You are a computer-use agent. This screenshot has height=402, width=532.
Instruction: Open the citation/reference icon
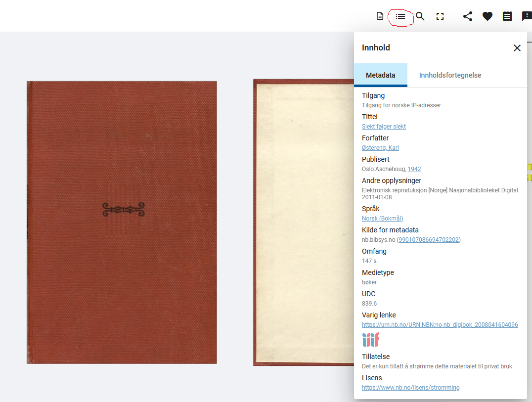tap(507, 16)
